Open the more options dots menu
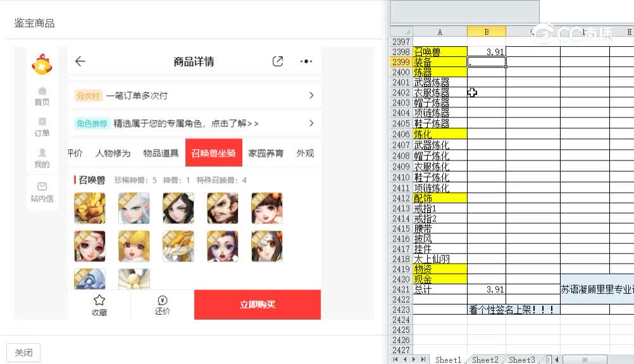 tap(306, 61)
